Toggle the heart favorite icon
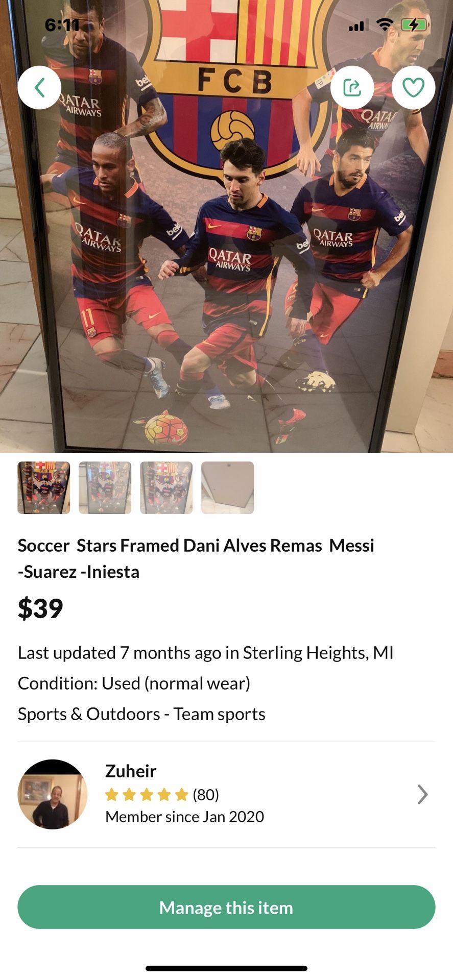Viewport: 453px width, 980px height. (x=413, y=88)
